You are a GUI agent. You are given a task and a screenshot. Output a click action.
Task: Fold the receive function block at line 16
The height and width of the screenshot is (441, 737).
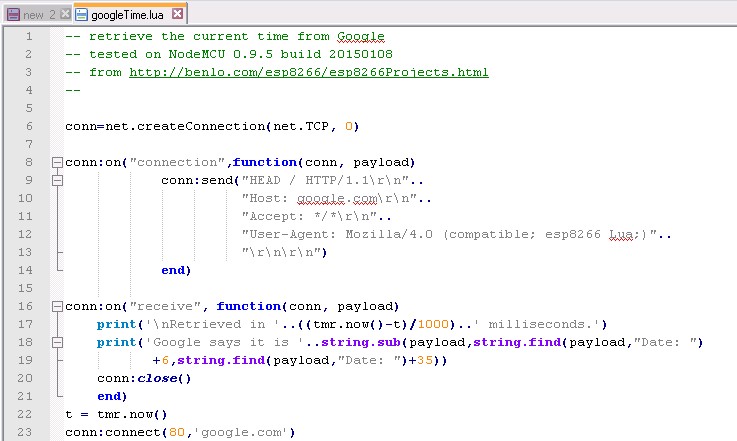click(56, 306)
